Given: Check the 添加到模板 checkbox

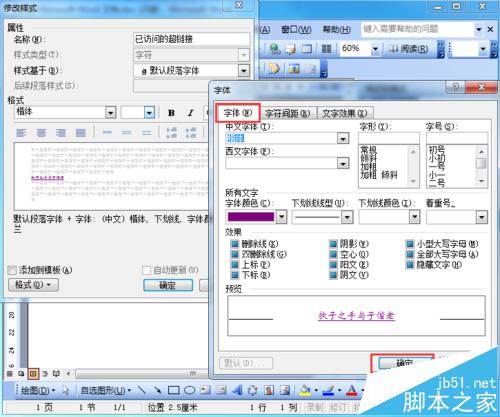Looking at the screenshot, I should click(x=12, y=270).
